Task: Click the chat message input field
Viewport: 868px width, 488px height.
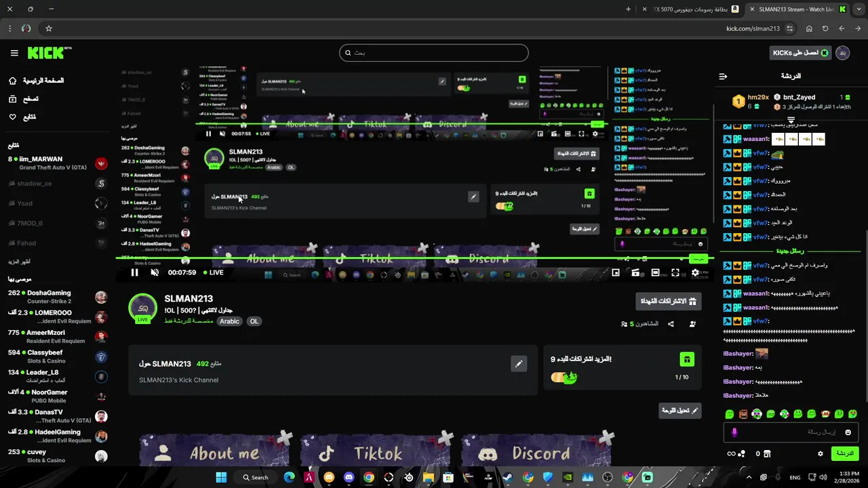Action: (x=791, y=432)
